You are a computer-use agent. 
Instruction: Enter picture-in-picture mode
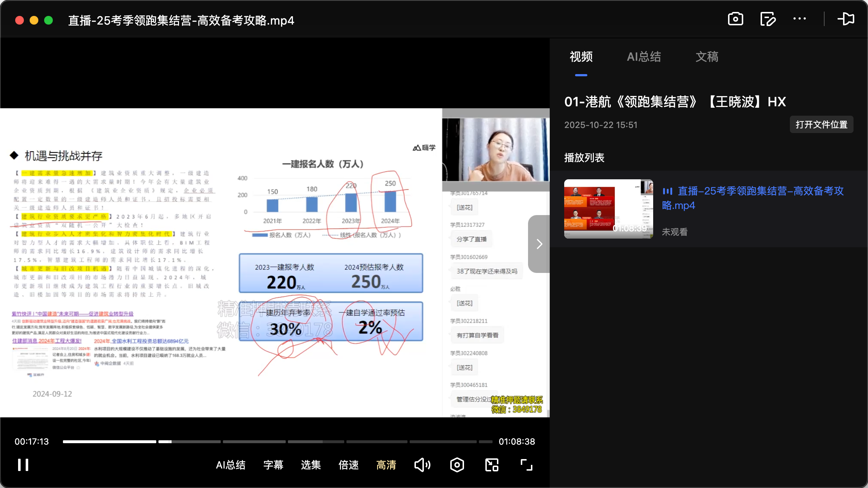pyautogui.click(x=491, y=465)
